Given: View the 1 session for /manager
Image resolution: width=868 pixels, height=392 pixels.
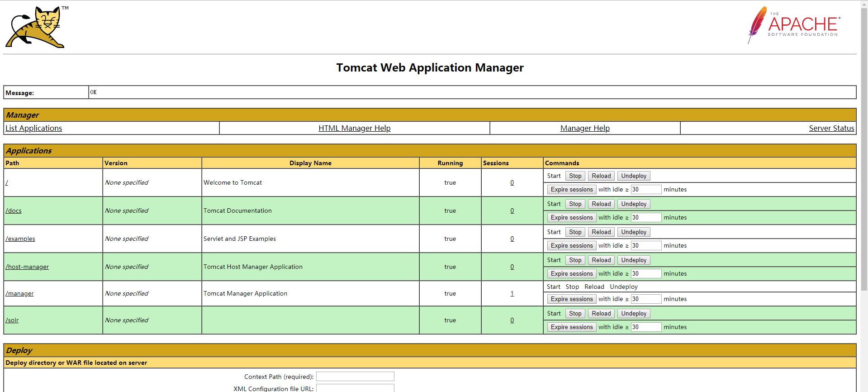Looking at the screenshot, I should coord(512,294).
